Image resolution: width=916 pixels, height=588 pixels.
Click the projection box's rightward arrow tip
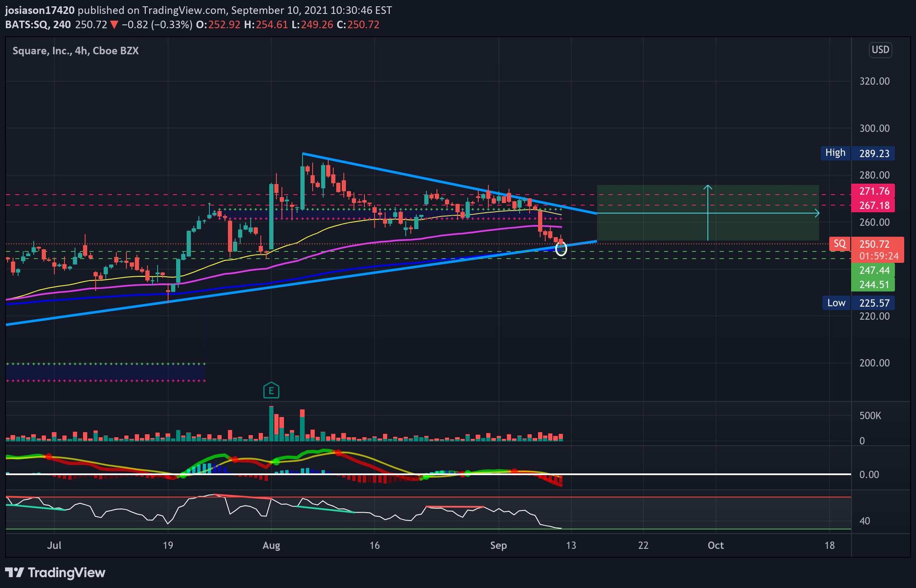point(818,214)
